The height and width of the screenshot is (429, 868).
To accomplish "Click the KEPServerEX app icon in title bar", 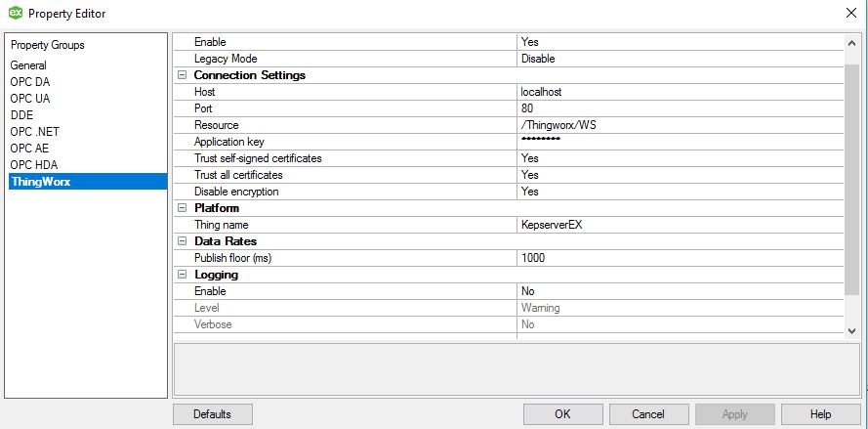I will (16, 13).
